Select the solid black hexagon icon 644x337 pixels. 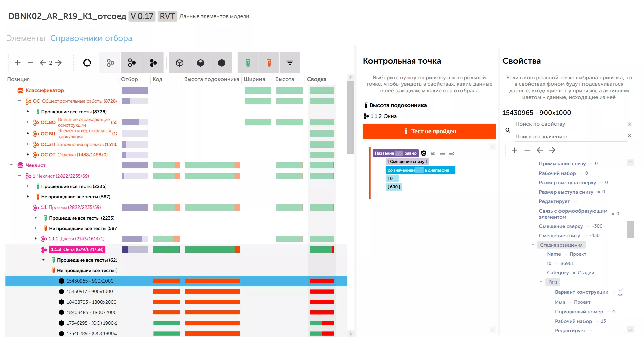click(x=222, y=63)
